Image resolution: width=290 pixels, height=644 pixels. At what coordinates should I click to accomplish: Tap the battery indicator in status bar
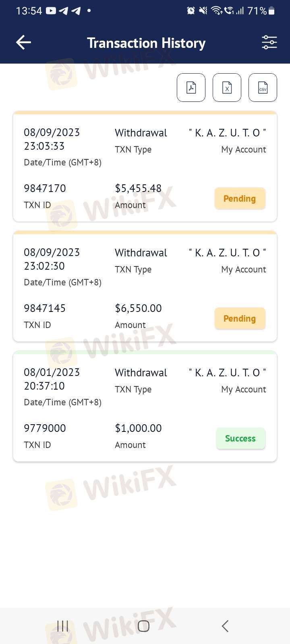272,11
